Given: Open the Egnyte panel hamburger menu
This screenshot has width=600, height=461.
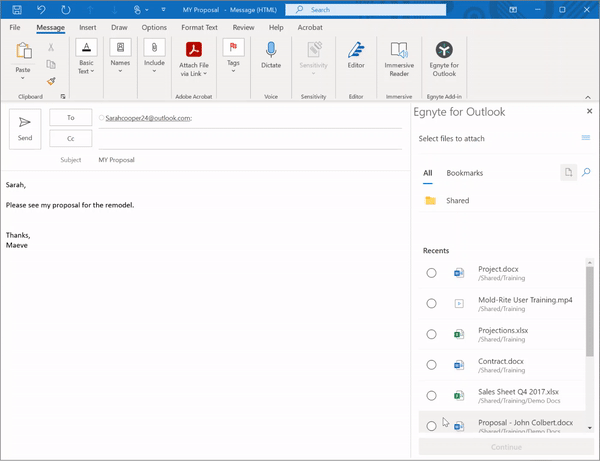Looking at the screenshot, I should (x=586, y=138).
